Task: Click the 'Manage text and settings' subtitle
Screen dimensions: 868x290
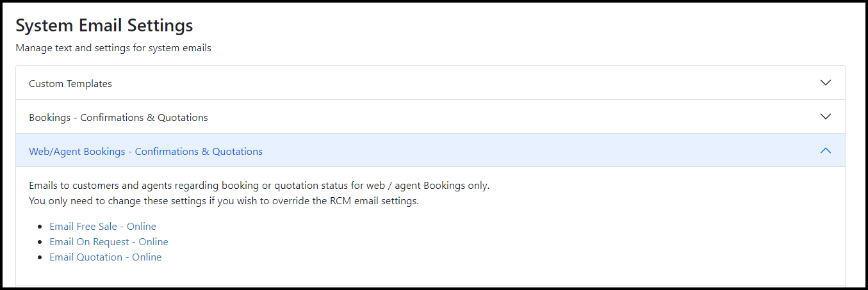Action: pyautogui.click(x=113, y=48)
